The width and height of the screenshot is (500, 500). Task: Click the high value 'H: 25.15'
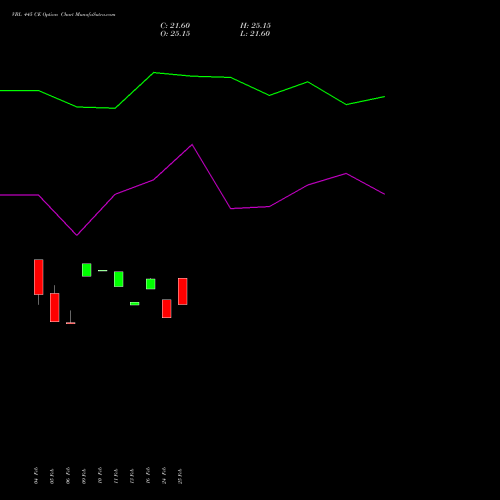(x=255, y=26)
